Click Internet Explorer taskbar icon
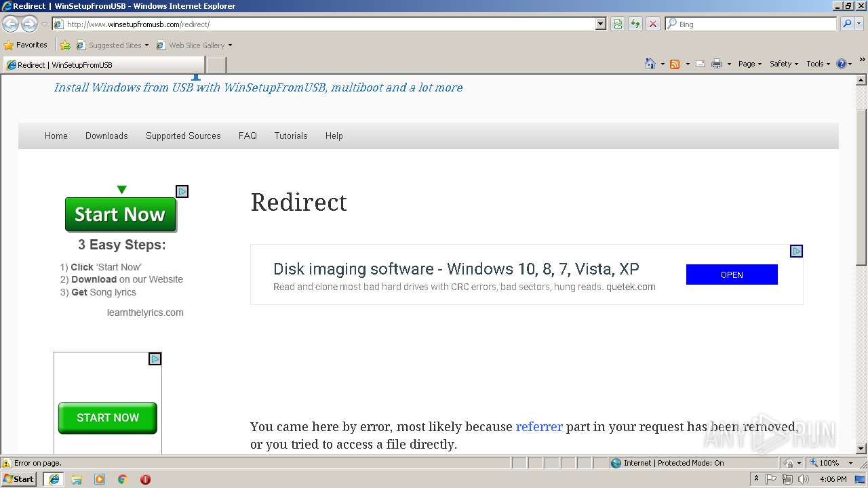This screenshot has width=868, height=488. pyautogui.click(x=54, y=479)
